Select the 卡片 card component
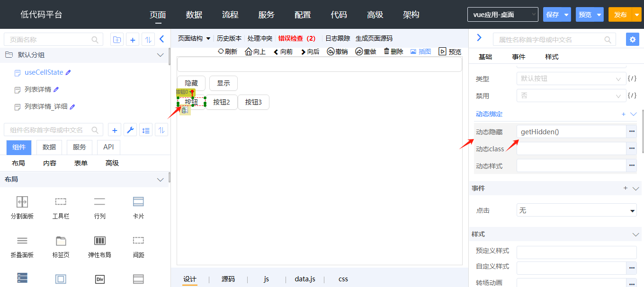Screen dimensions: 644x287 click(x=138, y=207)
